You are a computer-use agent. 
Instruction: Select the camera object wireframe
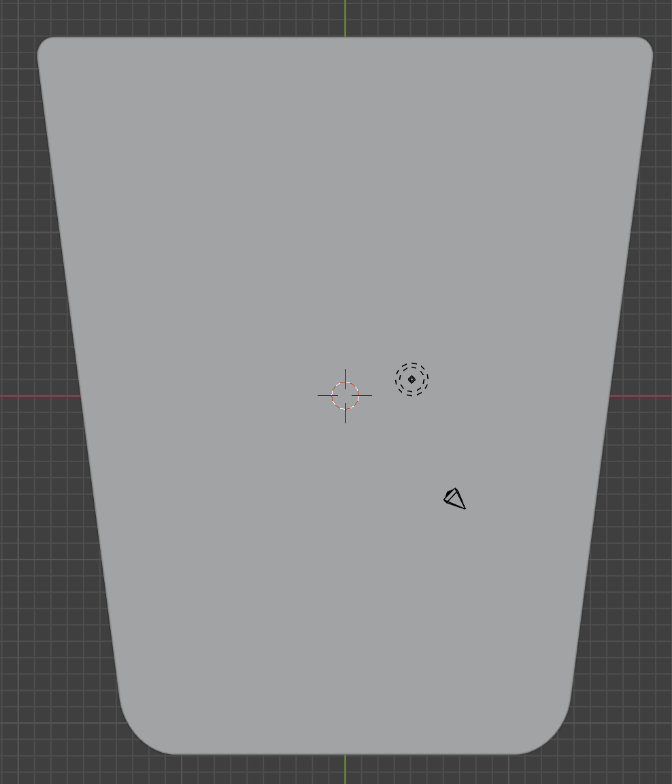point(454,498)
